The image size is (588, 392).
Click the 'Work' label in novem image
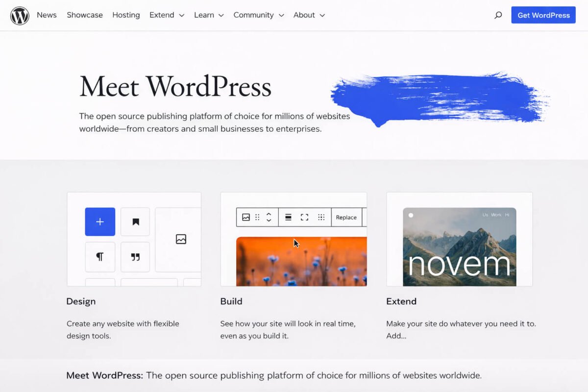pos(496,215)
